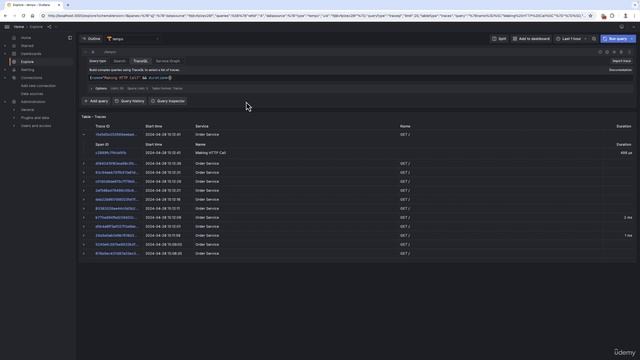Open the help icon in top bar
The height and width of the screenshot is (360, 640).
pyautogui.click(x=622, y=27)
